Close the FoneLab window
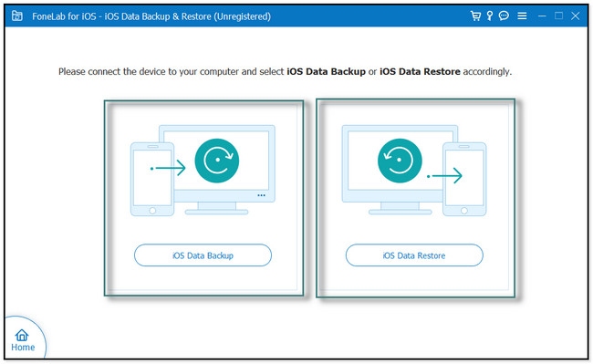 (576, 16)
